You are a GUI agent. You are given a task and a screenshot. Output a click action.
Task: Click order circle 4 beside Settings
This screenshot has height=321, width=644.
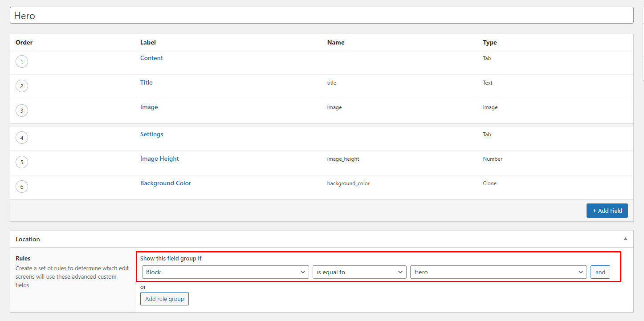pos(22,138)
